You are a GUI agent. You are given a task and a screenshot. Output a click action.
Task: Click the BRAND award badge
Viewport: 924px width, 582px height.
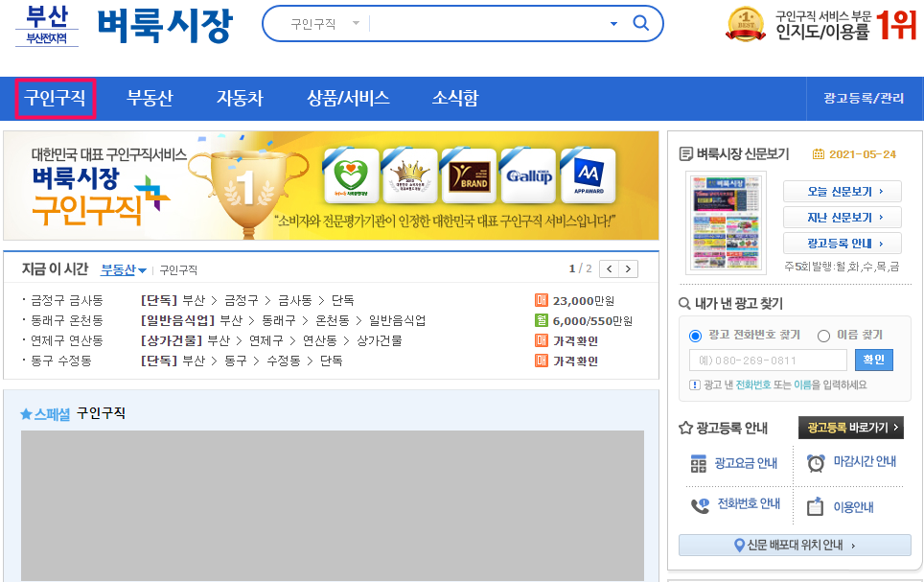(x=469, y=175)
